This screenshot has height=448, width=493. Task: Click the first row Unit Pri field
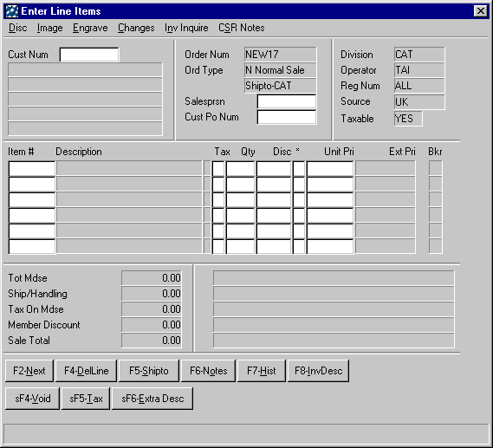(x=330, y=168)
